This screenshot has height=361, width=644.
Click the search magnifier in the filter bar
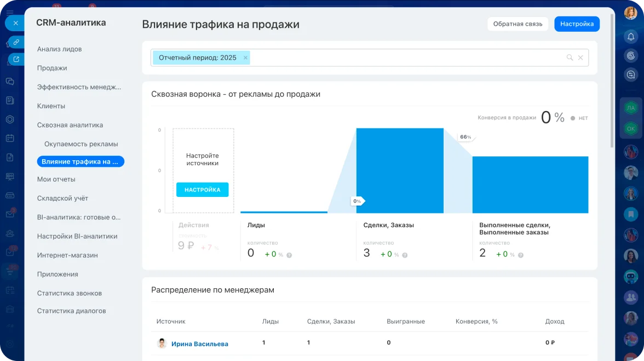(571, 57)
